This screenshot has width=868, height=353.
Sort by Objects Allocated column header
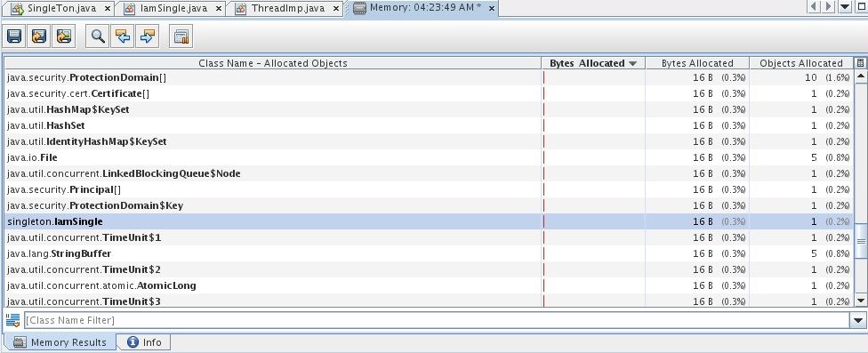(801, 63)
